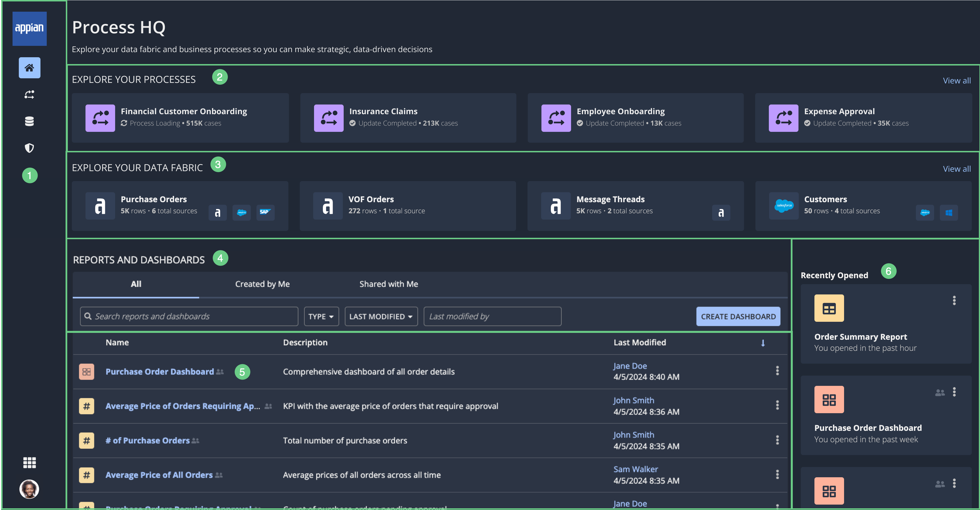Viewport: 980px width, 510px height.
Task: Open the Customers Salesforce record icon
Action: click(784, 206)
